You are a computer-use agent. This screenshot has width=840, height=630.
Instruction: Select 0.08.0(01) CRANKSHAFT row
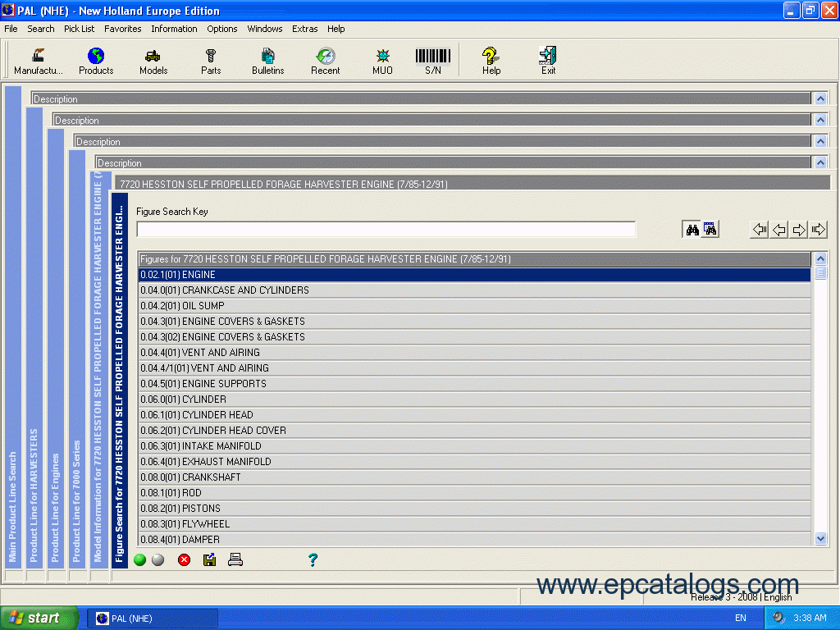click(x=474, y=477)
